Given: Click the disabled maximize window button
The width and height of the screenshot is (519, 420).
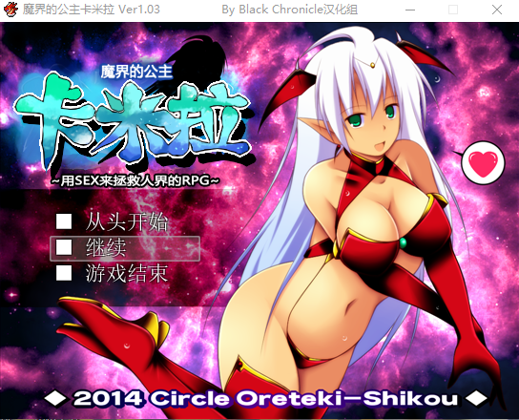Looking at the screenshot, I should [453, 10].
